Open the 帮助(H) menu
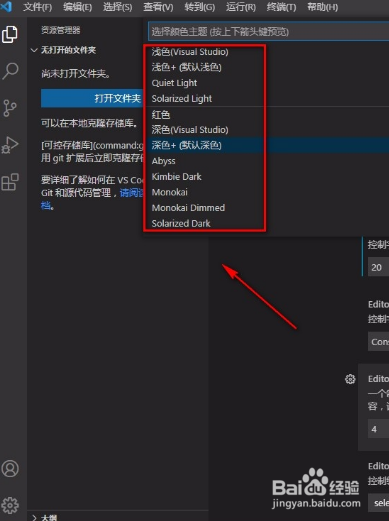The width and height of the screenshot is (389, 521). (x=322, y=7)
